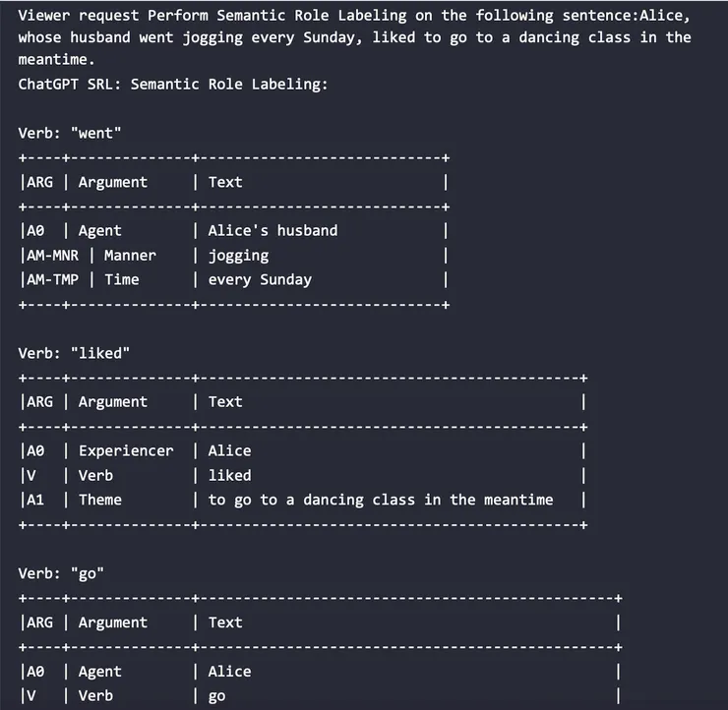Click "to go to a dancing class" cell

tap(380, 500)
